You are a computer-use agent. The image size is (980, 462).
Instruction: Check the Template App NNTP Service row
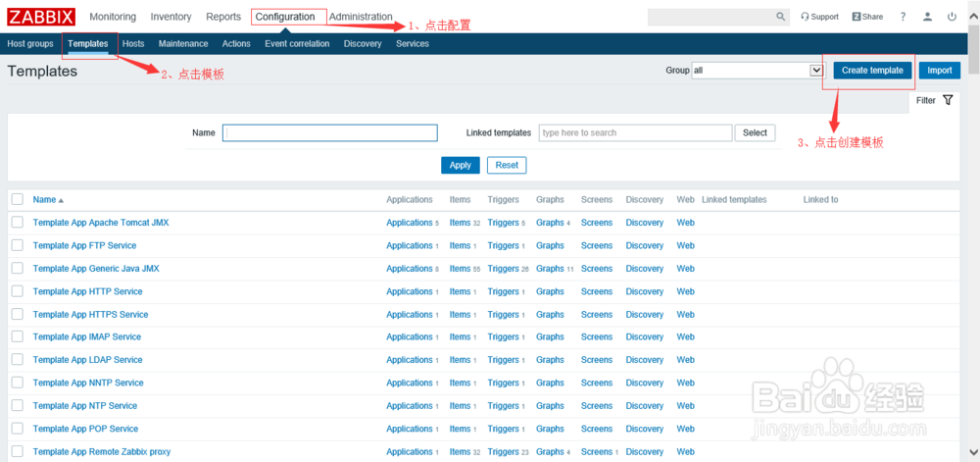point(18,383)
